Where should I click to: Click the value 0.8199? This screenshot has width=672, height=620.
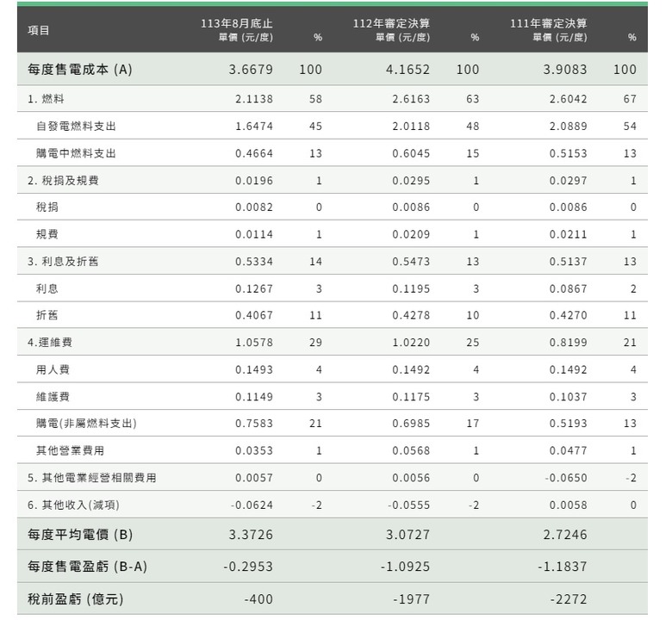(568, 343)
